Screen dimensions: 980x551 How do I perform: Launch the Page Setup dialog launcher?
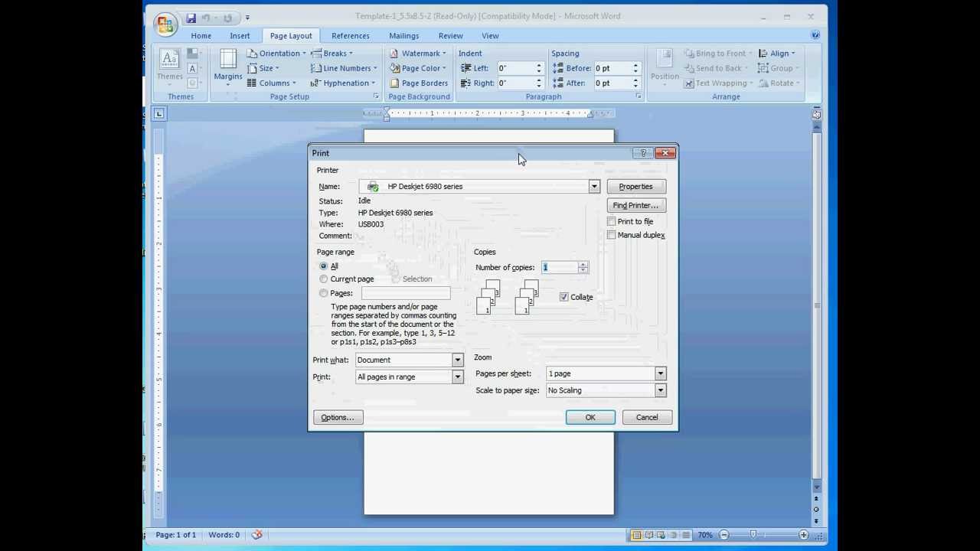pyautogui.click(x=375, y=96)
